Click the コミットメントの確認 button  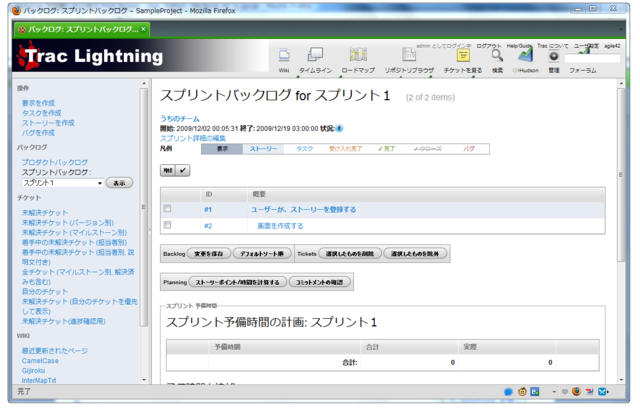[x=320, y=282]
